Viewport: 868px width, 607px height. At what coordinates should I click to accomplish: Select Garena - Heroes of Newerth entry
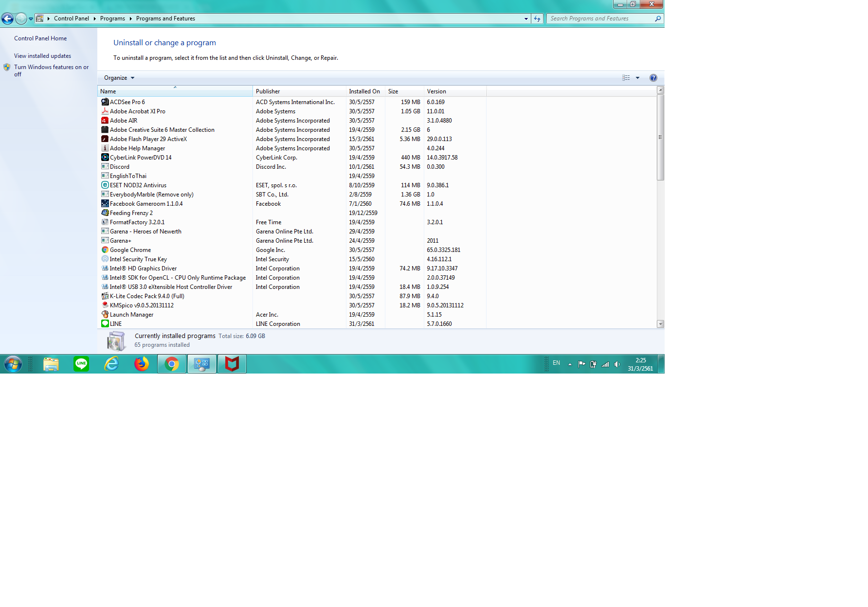[x=292, y=231]
